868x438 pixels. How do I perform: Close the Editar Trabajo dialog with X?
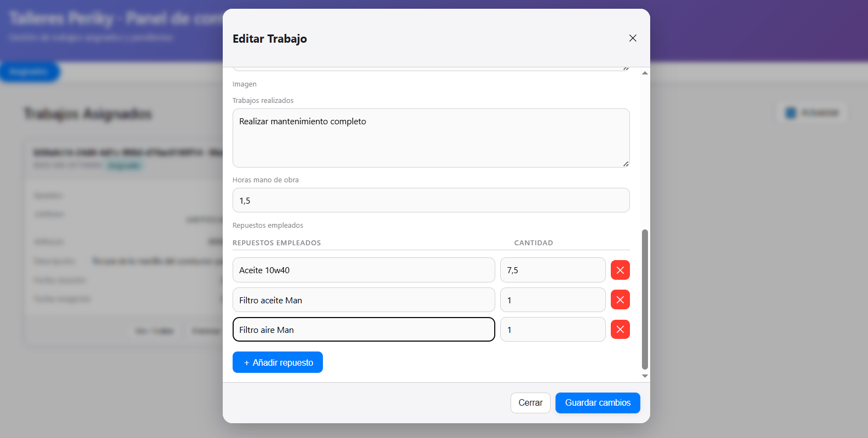(633, 38)
